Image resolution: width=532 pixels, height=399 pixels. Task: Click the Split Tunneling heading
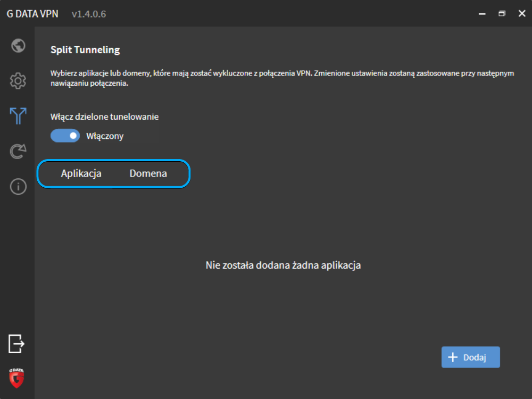(x=85, y=50)
